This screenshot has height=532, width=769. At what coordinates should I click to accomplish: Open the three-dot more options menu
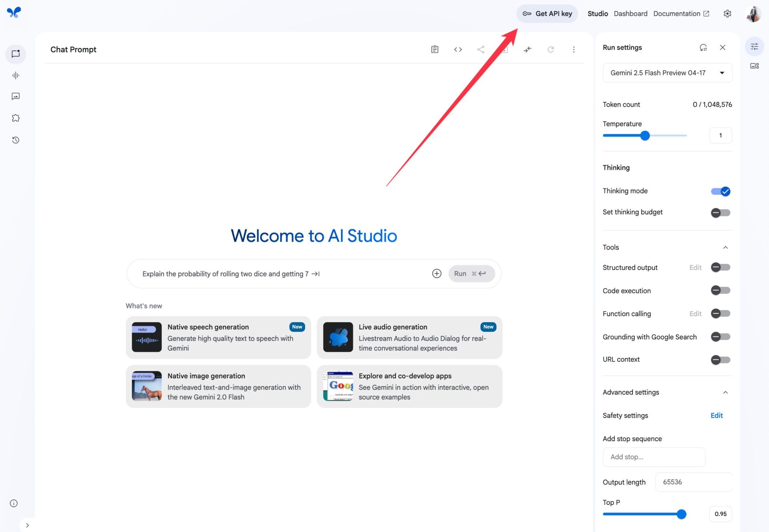point(574,49)
